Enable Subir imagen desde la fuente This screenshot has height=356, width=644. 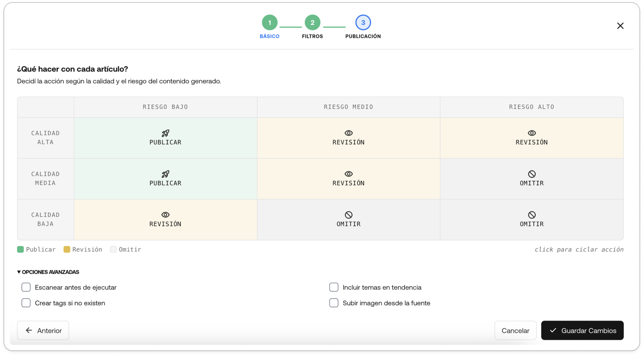[334, 303]
